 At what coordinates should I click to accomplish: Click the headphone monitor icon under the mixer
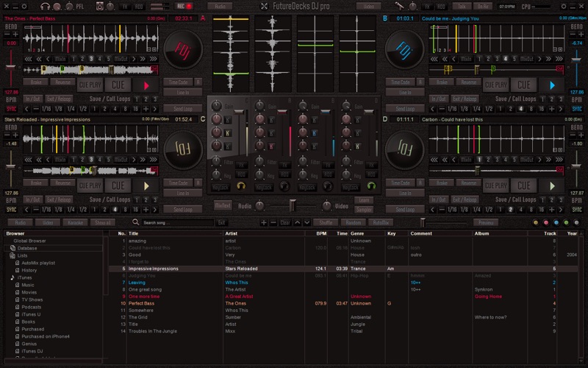(240, 185)
